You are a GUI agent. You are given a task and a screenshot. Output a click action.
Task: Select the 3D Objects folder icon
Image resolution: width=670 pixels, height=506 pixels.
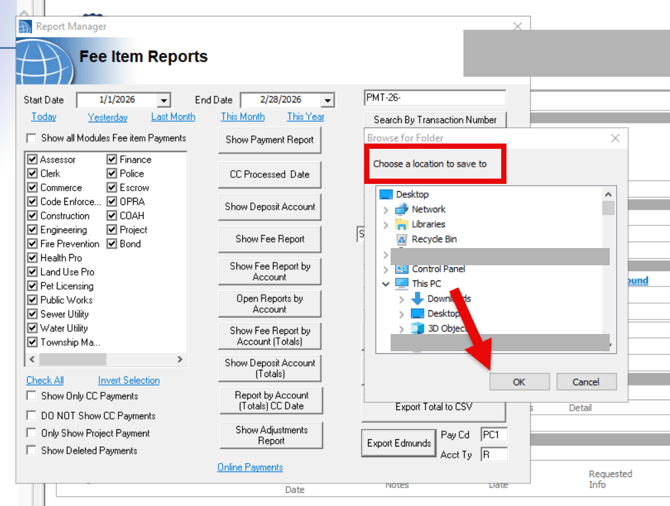417,327
